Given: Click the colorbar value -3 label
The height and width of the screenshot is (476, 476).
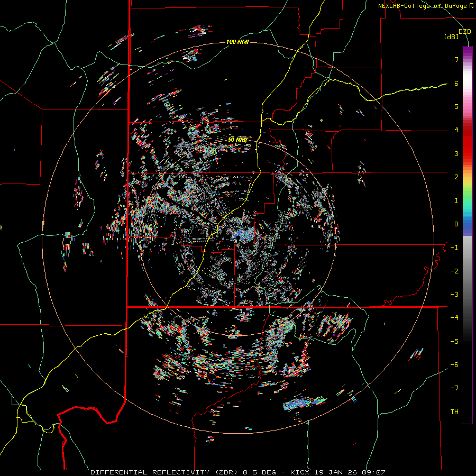Looking at the screenshot, I should point(454,295).
